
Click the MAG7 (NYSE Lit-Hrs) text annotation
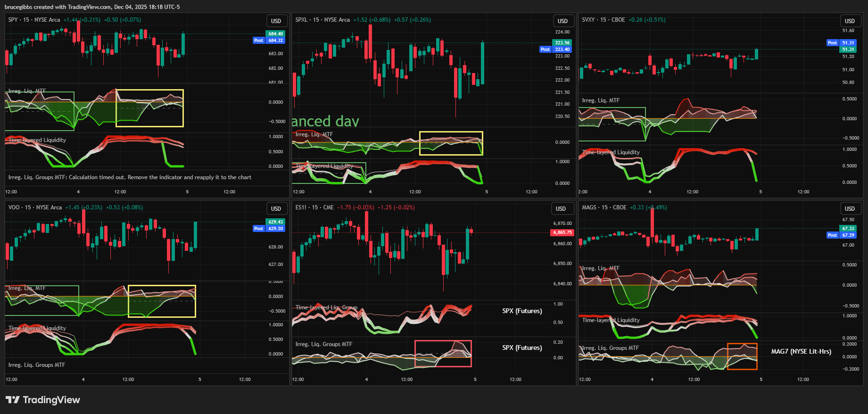tap(801, 351)
